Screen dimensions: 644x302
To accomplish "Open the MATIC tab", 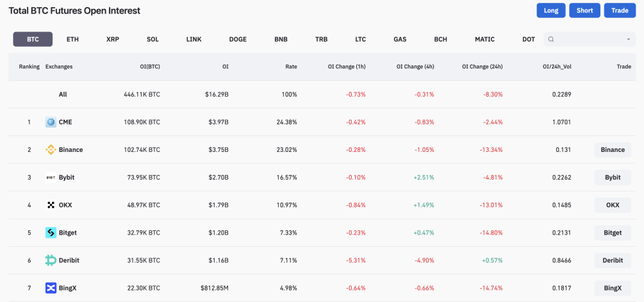I will click(x=484, y=40).
